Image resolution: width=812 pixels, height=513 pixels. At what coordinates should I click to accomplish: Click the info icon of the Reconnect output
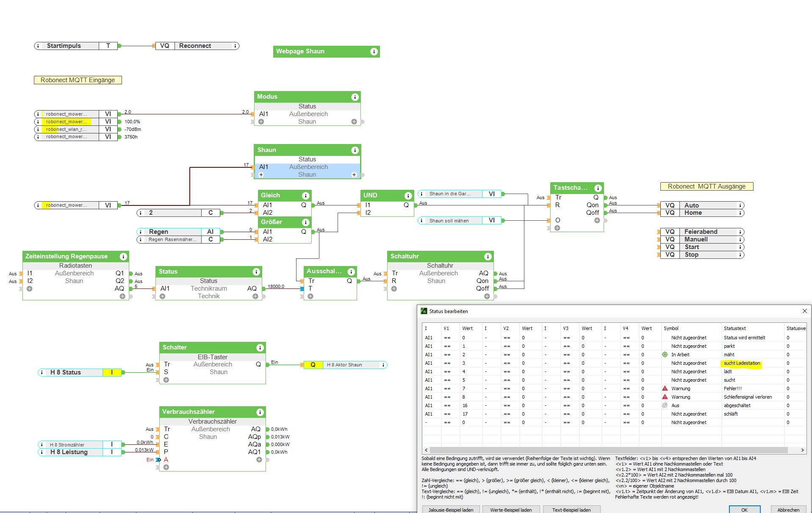click(x=235, y=46)
